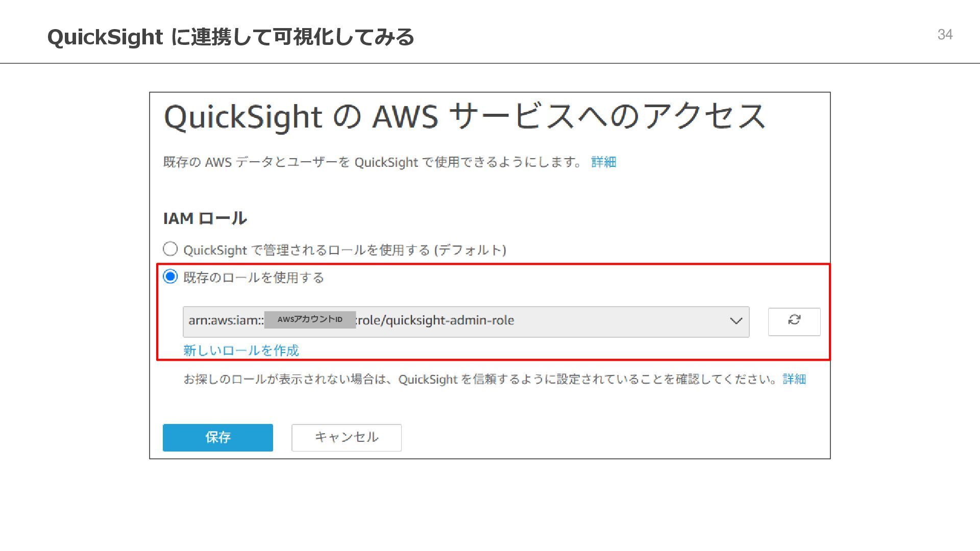Select the QuickSight-managed default role radio button
This screenshot has height=551, width=980.
pyautogui.click(x=170, y=249)
